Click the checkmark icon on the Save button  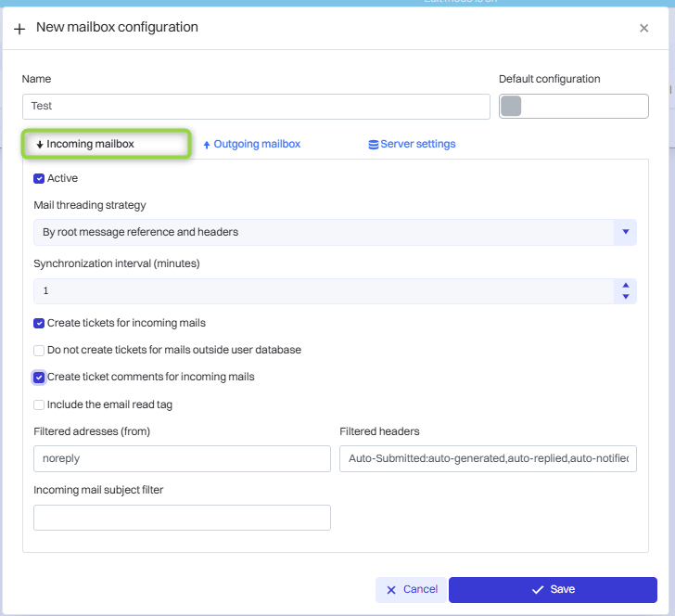[537, 590]
